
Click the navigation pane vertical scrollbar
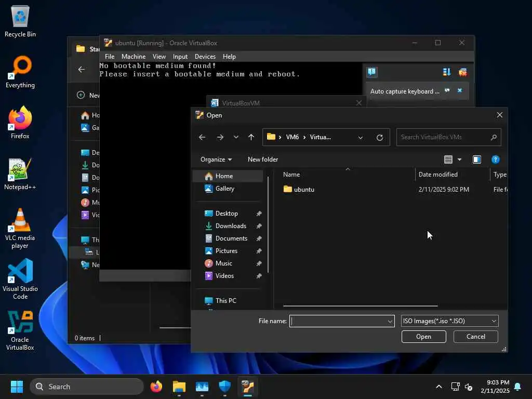268,224
